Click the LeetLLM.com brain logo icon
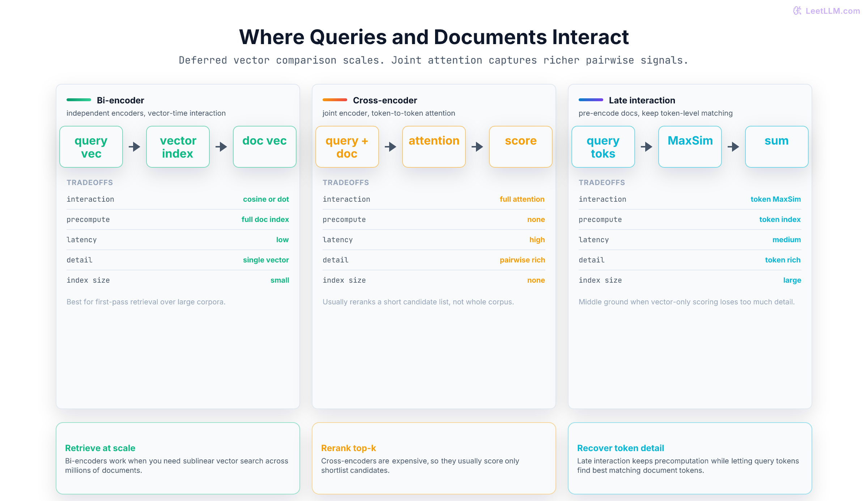The image size is (868, 501). click(x=797, y=11)
